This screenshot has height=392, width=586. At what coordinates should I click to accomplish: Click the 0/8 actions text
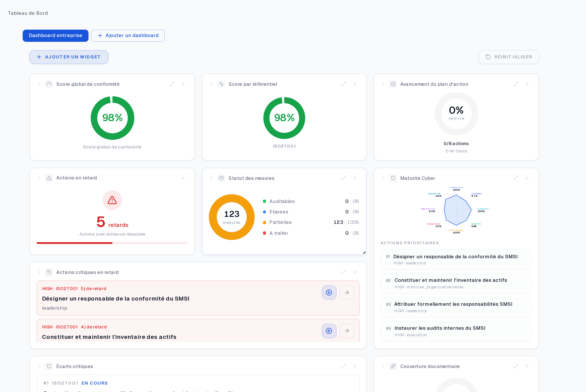456,144
